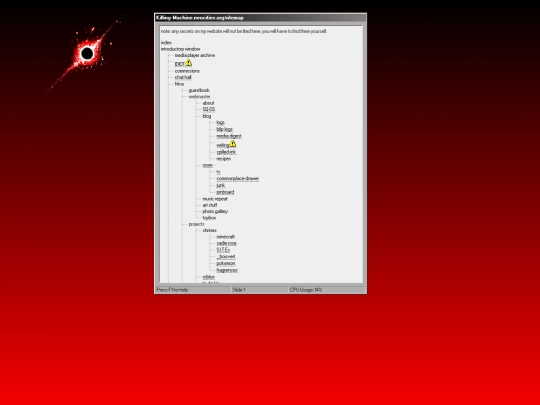540x405 pixels.
Task: Open the recipes entry
Action: 224,159
